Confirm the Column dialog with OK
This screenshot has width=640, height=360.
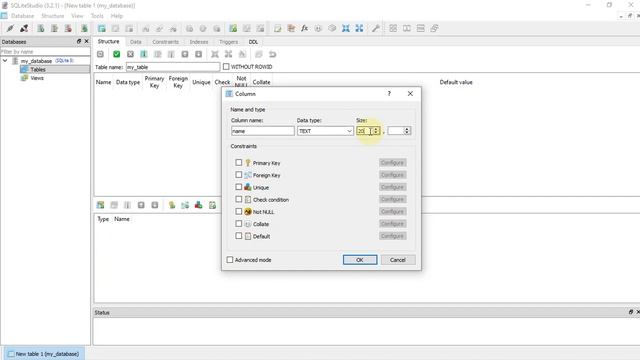pyautogui.click(x=360, y=260)
